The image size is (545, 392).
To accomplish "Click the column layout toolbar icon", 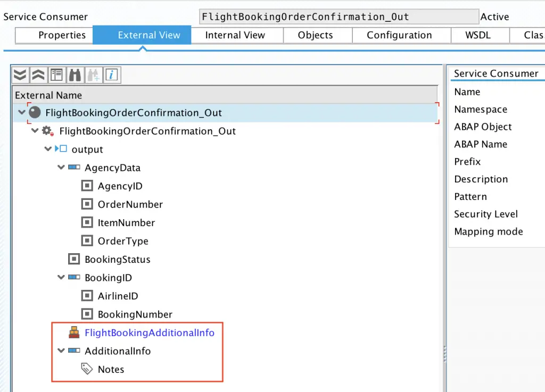I will [x=56, y=75].
